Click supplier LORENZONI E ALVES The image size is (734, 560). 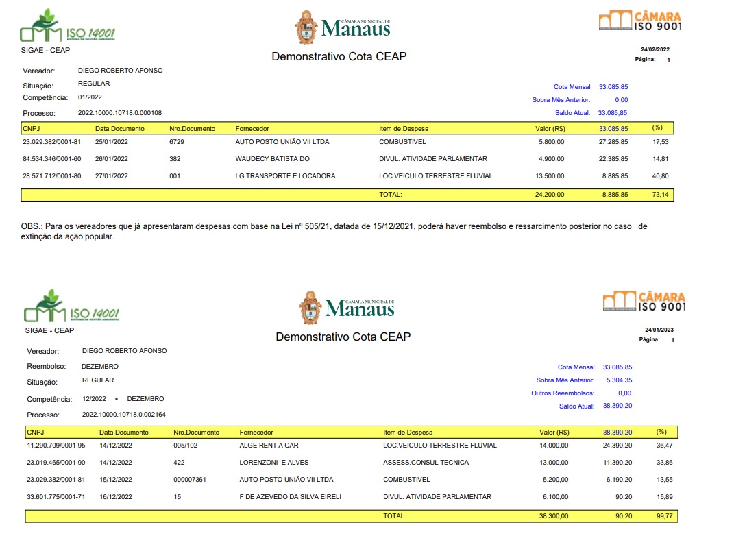click(274, 462)
